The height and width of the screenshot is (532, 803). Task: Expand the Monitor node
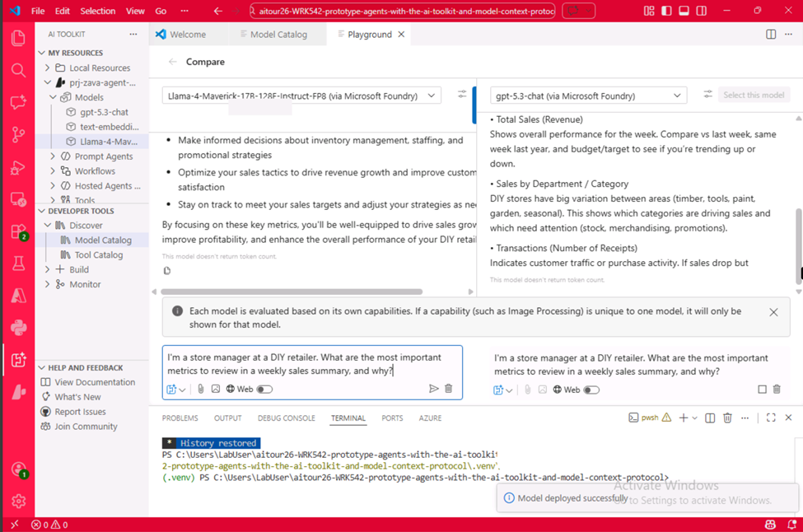point(47,284)
